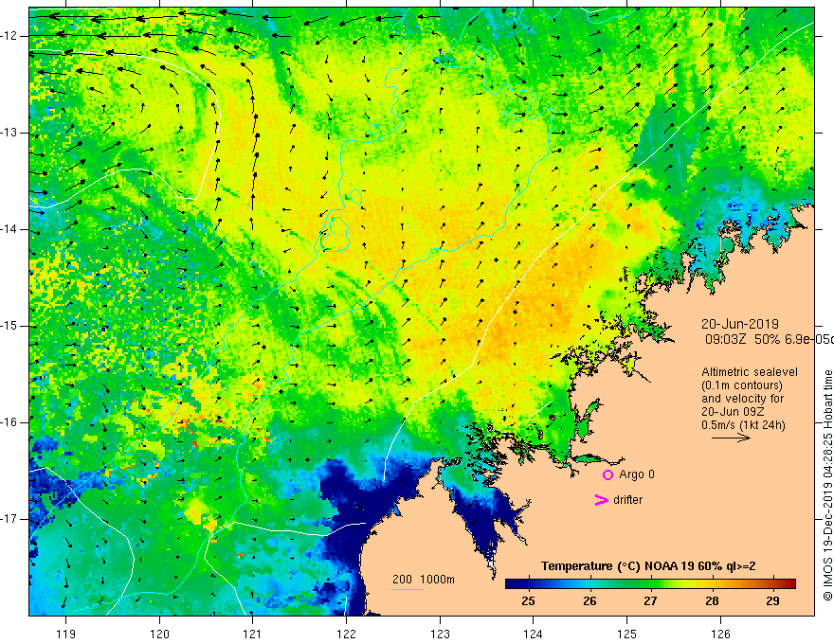
Task: Click the IMOS copyright timestamp text
Action: pyautogui.click(x=827, y=486)
